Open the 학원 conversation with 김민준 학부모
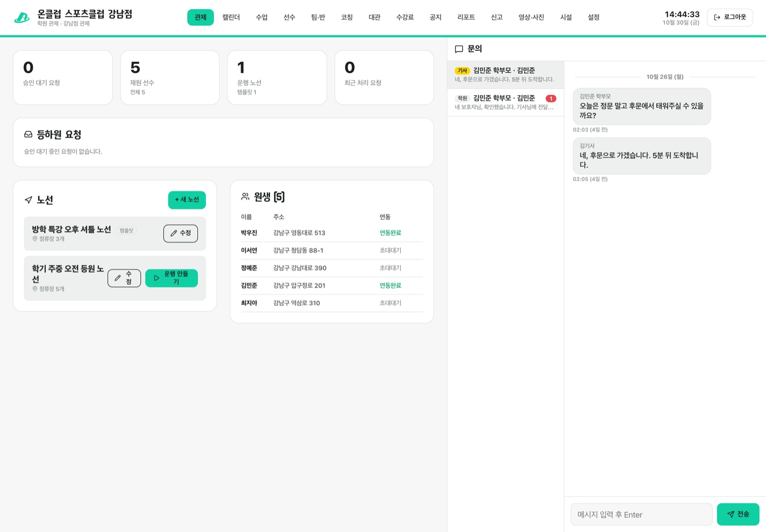 [x=505, y=102]
